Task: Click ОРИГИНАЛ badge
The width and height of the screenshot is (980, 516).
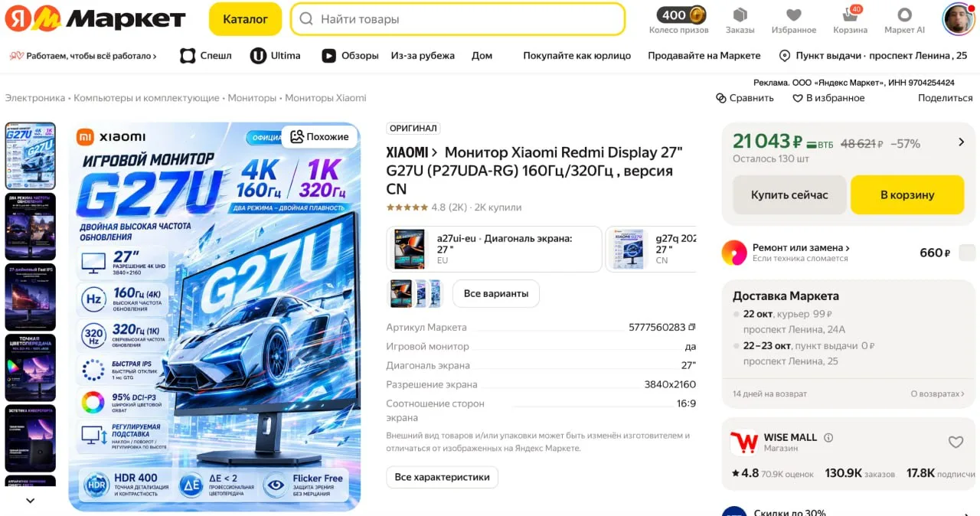Action: [x=413, y=129]
